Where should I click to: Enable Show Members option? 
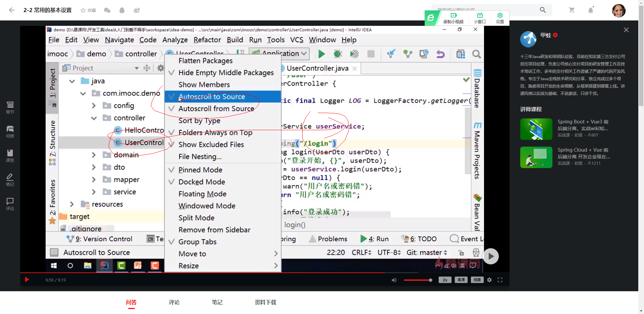coord(223,85)
